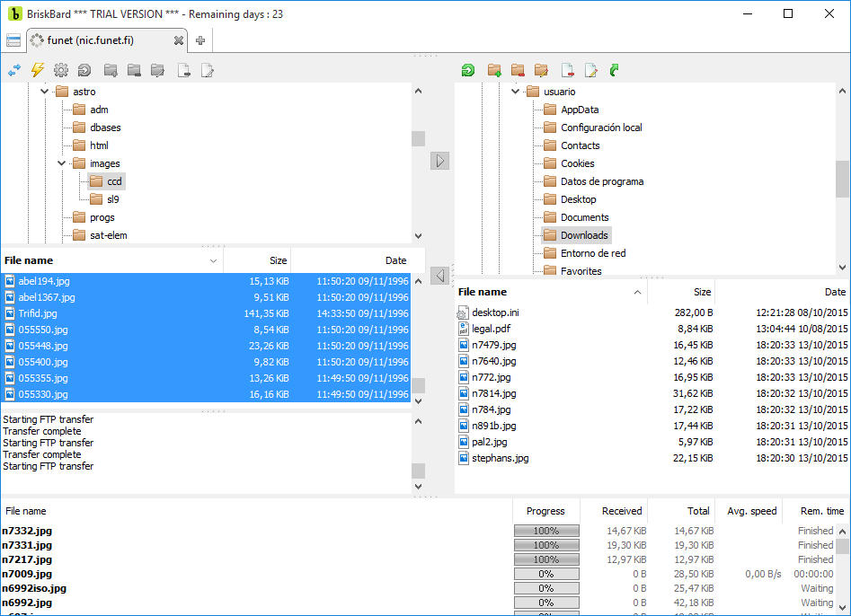Select remote file Trifid.jpg
Image resolution: width=851 pixels, height=616 pixels.
coord(206,312)
